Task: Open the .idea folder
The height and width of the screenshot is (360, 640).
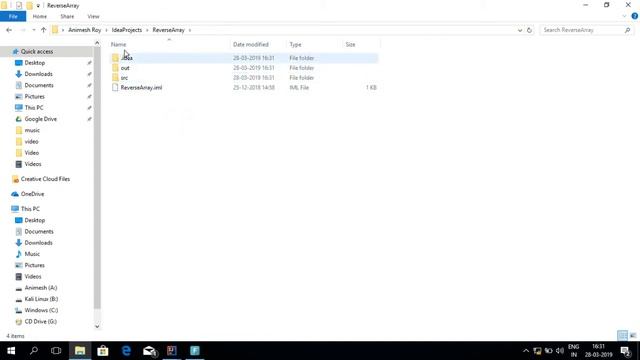Action: pos(244,58)
